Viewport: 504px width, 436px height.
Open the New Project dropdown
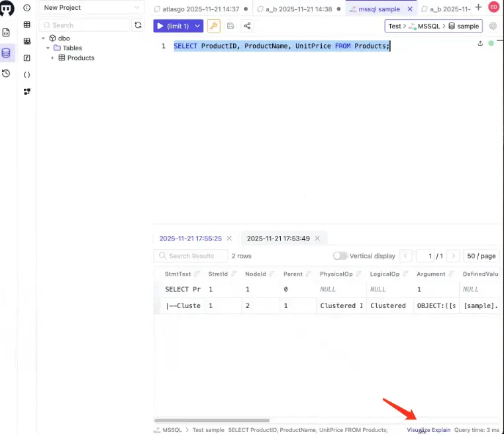pos(91,8)
